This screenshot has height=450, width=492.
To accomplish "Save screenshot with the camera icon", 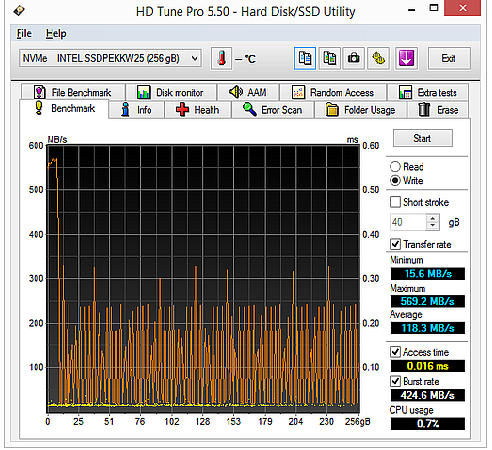I will [x=354, y=59].
